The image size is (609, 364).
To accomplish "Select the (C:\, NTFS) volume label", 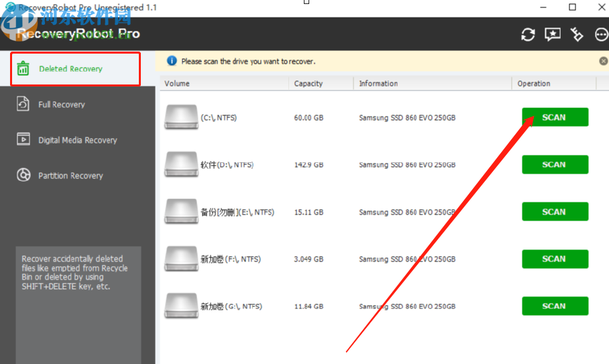I will (219, 117).
